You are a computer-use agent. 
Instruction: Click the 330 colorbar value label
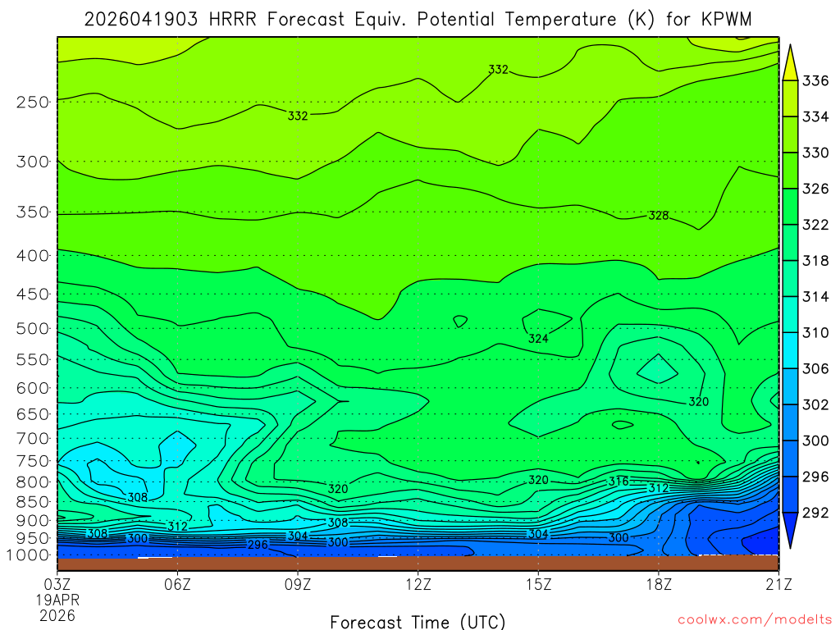tap(815, 153)
